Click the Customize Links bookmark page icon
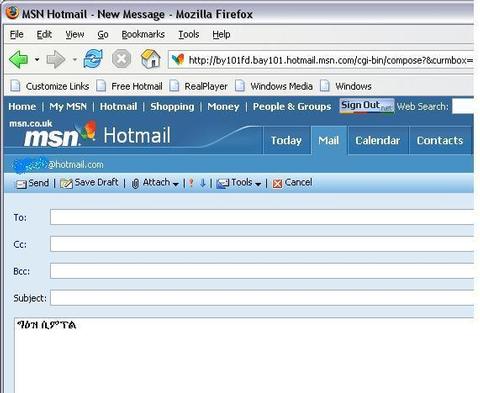480x393 pixels. point(16,86)
